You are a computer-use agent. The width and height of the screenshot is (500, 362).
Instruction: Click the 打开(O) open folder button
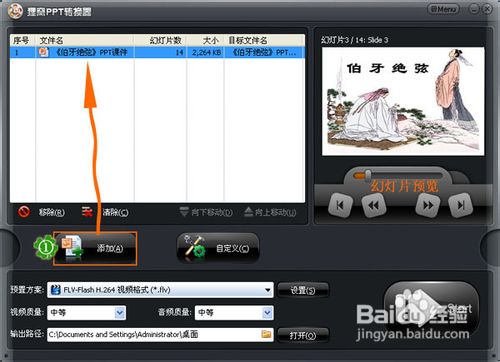303,335
